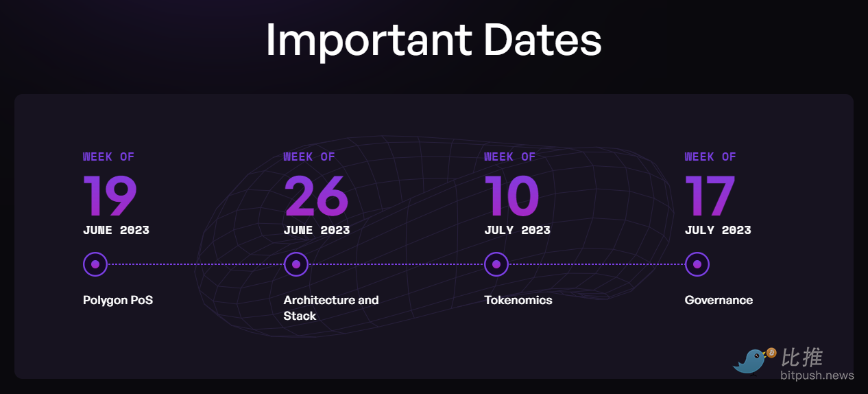
Task: Click the Important Dates heading
Action: (x=433, y=40)
